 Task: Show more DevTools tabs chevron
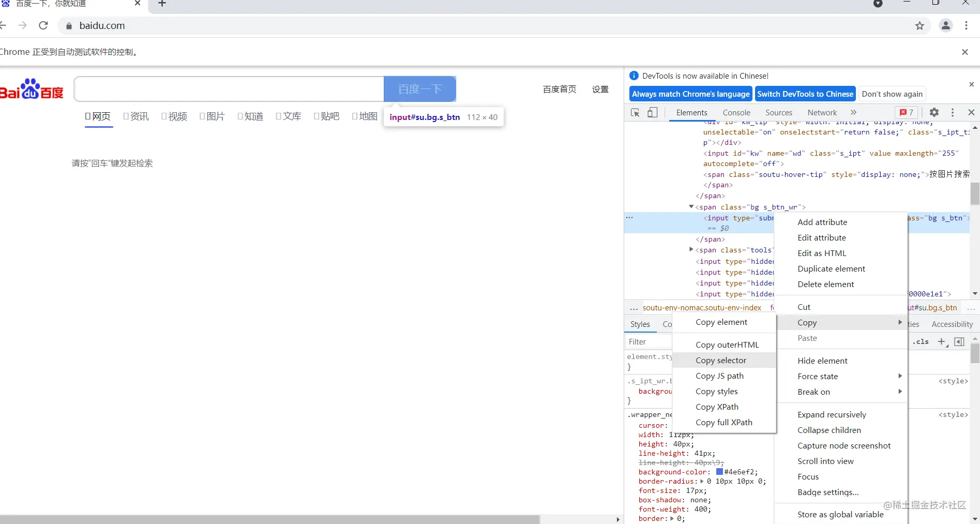pos(853,112)
